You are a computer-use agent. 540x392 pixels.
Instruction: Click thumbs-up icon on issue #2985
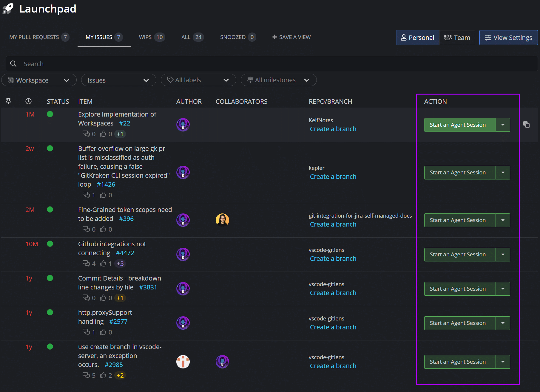click(103, 375)
